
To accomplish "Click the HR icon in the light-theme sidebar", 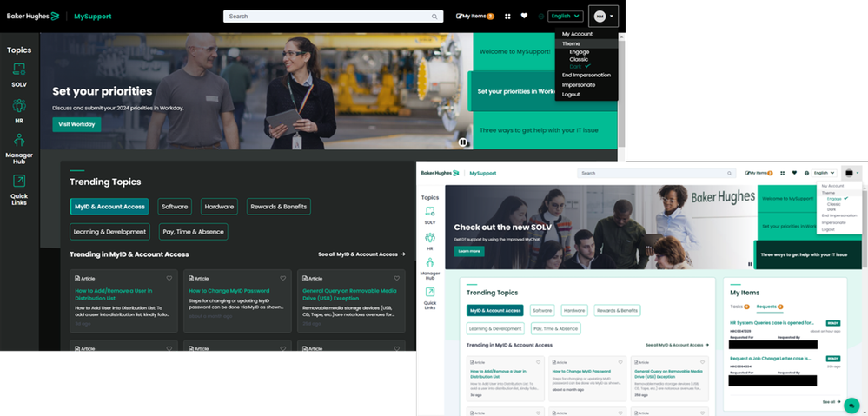I will [429, 238].
